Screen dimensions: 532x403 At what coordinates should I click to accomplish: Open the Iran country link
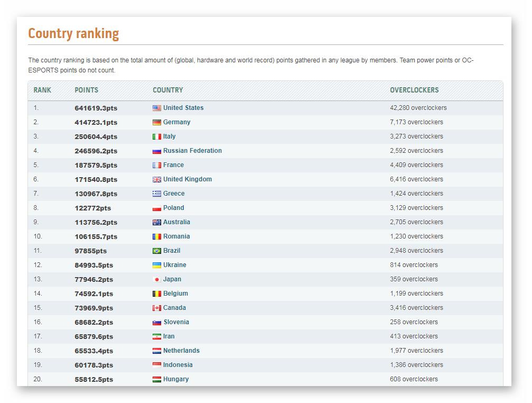tap(169, 336)
